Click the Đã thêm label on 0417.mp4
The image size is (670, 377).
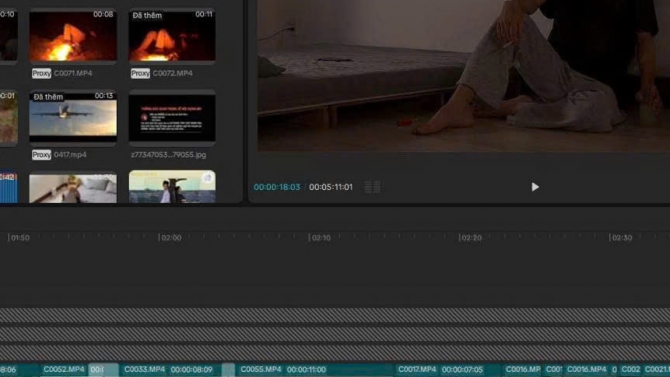[48, 97]
